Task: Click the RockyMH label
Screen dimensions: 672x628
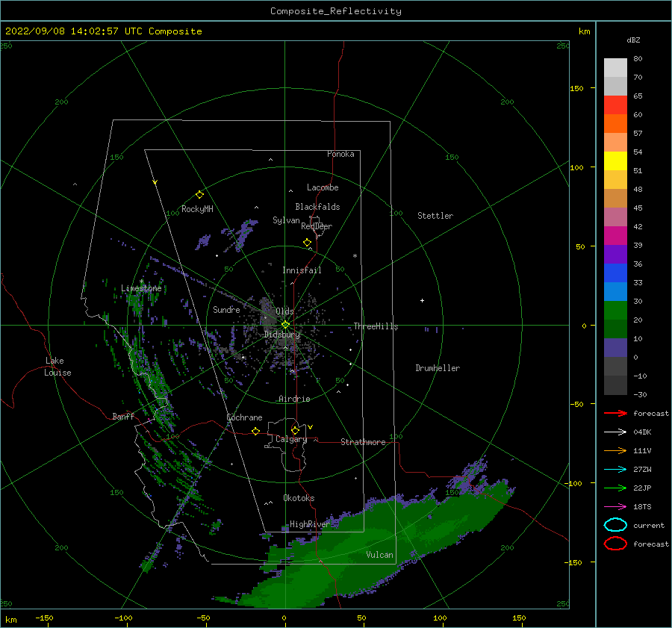Action: pyautogui.click(x=197, y=209)
